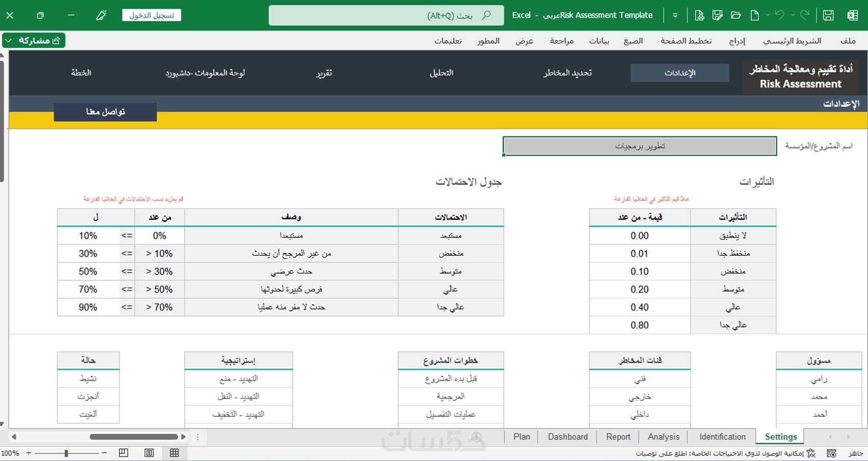Click the تواصل معنا button
The width and height of the screenshot is (868, 461).
coord(105,112)
